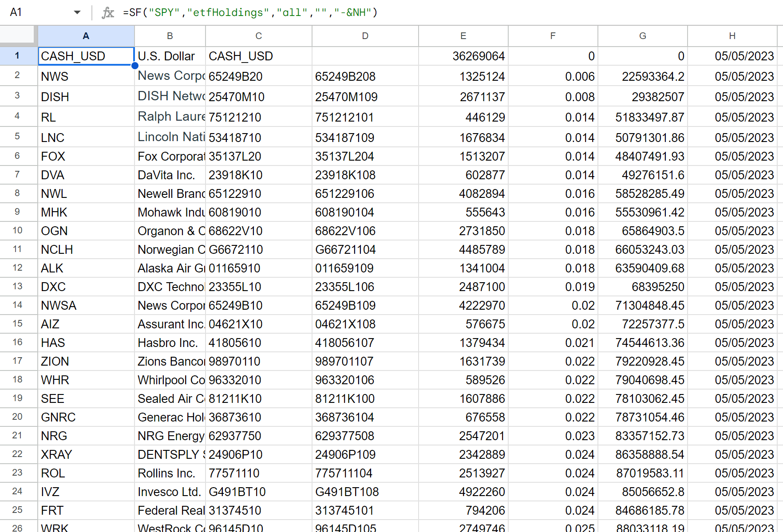Click cell with value 48407491.93
This screenshot has width=783, height=532.
point(643,156)
